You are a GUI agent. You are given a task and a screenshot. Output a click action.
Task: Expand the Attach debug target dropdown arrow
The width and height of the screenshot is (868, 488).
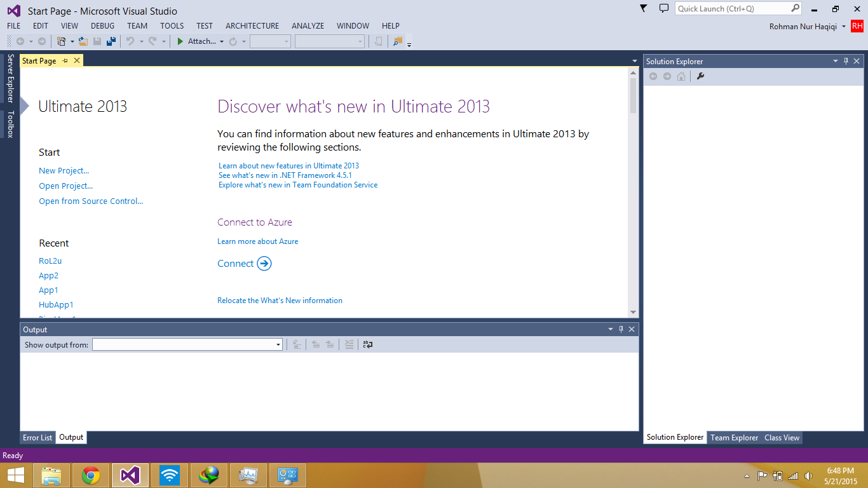[x=222, y=42]
